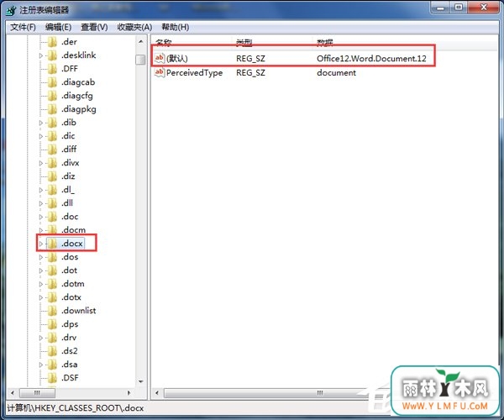The height and width of the screenshot is (420, 504).
Task: Select the .diz folder icon
Action: tap(52, 176)
